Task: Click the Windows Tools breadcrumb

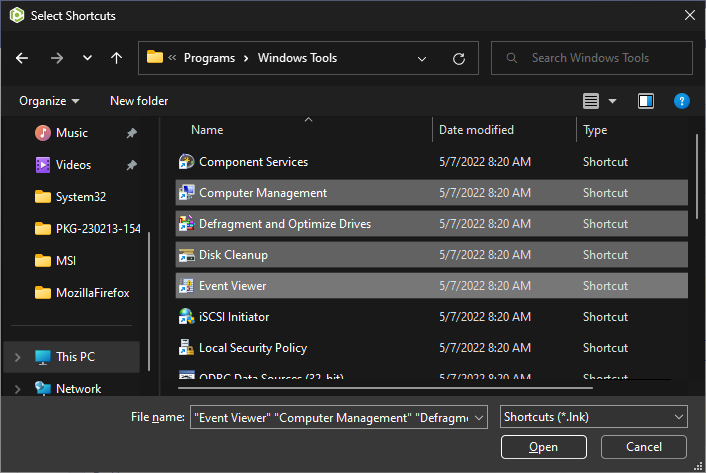Action: coord(297,58)
